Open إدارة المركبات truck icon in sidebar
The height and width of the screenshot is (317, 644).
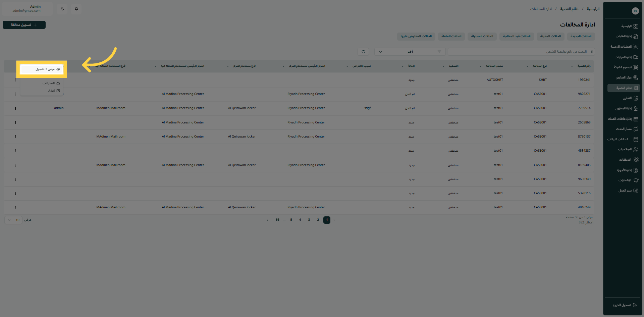636,57
